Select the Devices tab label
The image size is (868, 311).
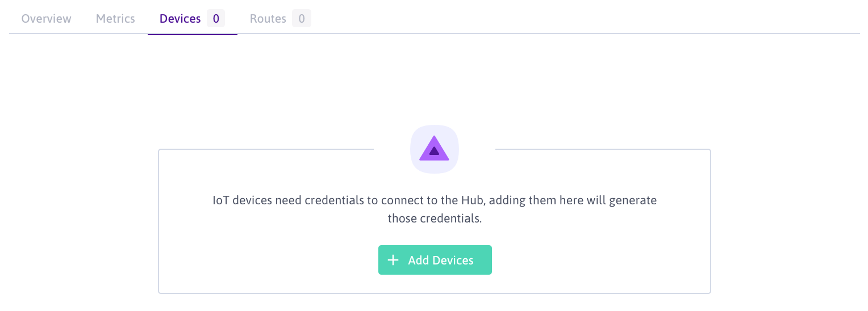pyautogui.click(x=180, y=19)
